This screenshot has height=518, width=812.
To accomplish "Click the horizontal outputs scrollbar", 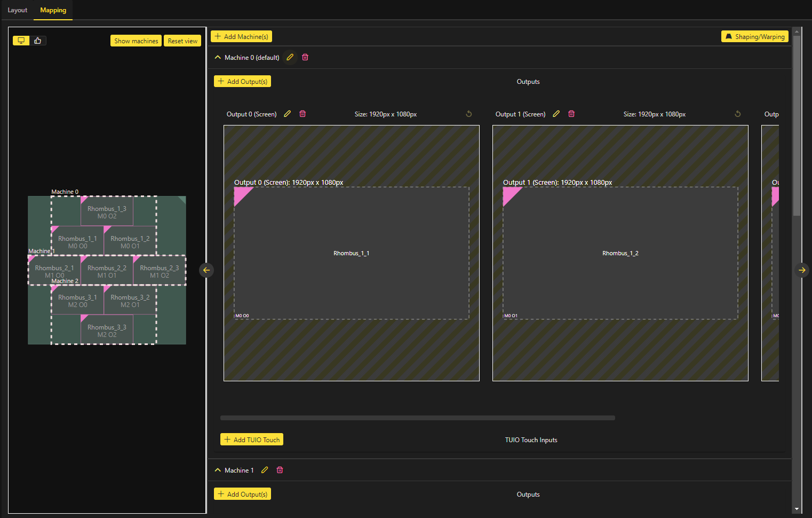I will coord(417,418).
